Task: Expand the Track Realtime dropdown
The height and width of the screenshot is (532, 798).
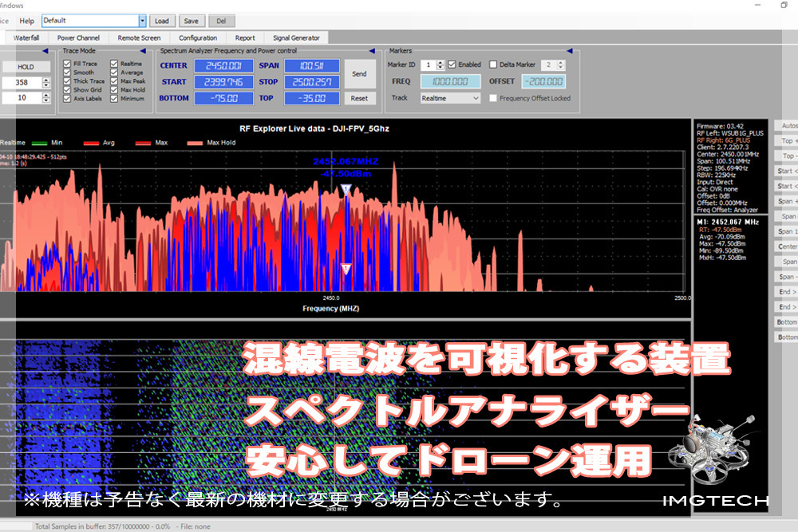Action: click(476, 98)
